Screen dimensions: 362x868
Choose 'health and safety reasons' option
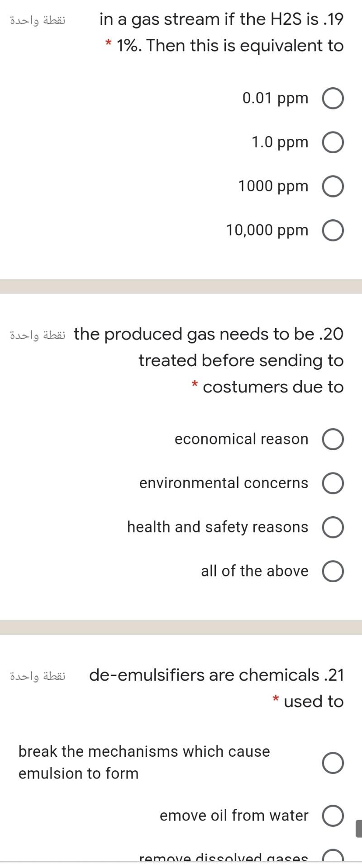point(333,526)
